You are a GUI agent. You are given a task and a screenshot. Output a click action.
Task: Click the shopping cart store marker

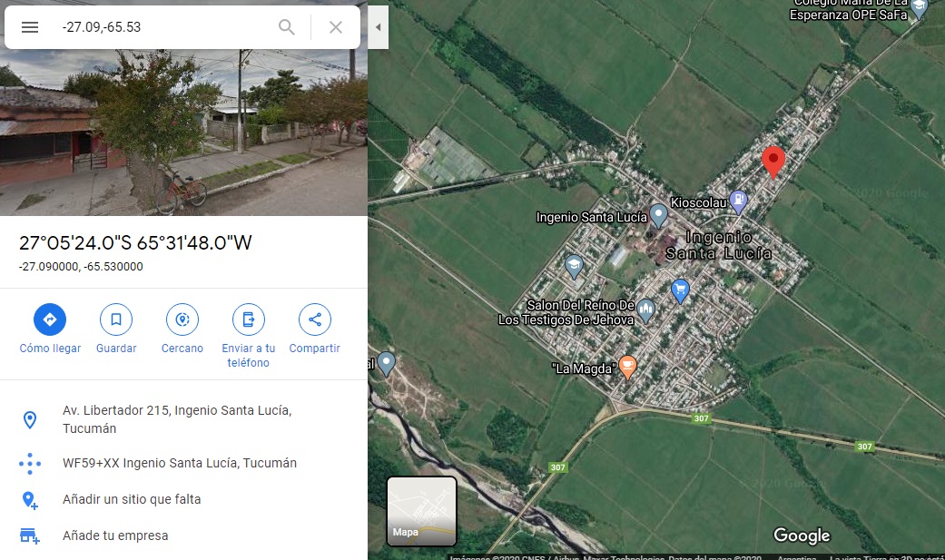tap(681, 290)
